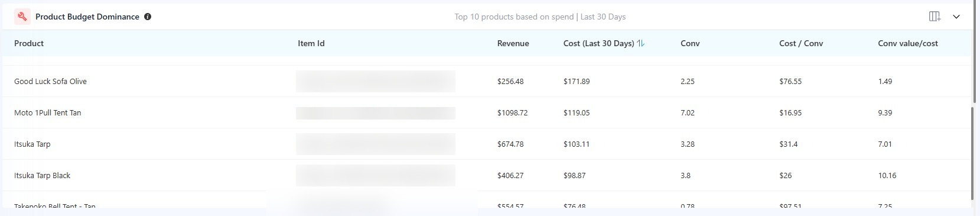Select the Itsuka Tarp Black product
This screenshot has width=980, height=216.
point(42,175)
